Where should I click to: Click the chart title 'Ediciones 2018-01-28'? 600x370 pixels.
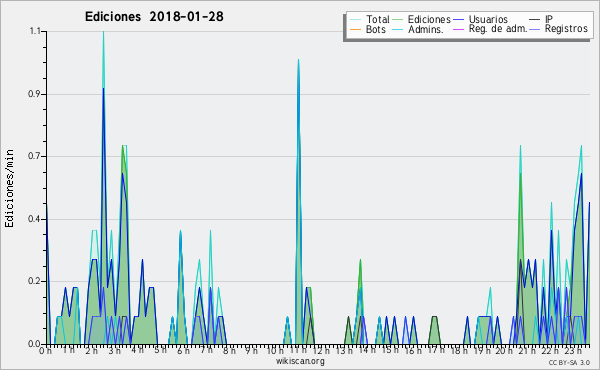pyautogui.click(x=154, y=17)
